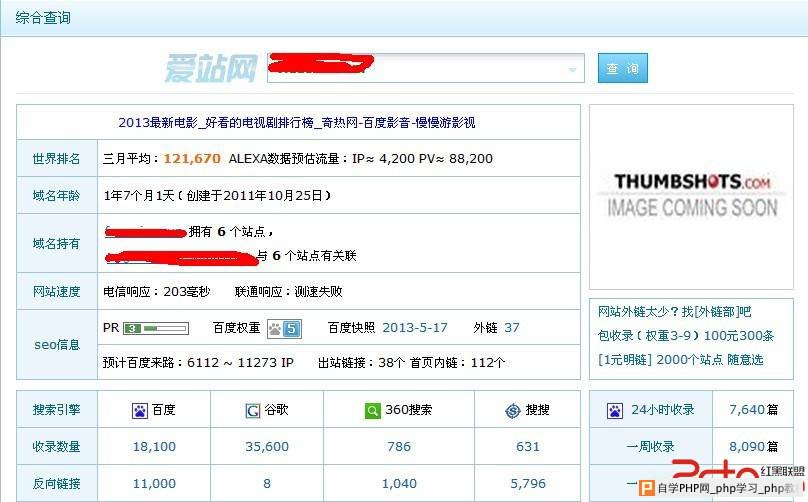Open the domain input dropdown arrow
808x502 pixels.
tap(572, 70)
